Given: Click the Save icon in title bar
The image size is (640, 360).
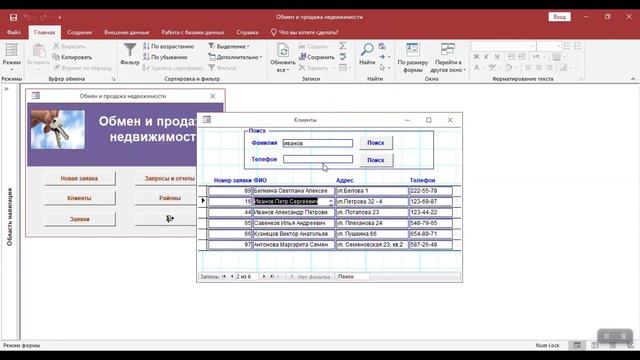Looking at the screenshot, I should tap(13, 17).
